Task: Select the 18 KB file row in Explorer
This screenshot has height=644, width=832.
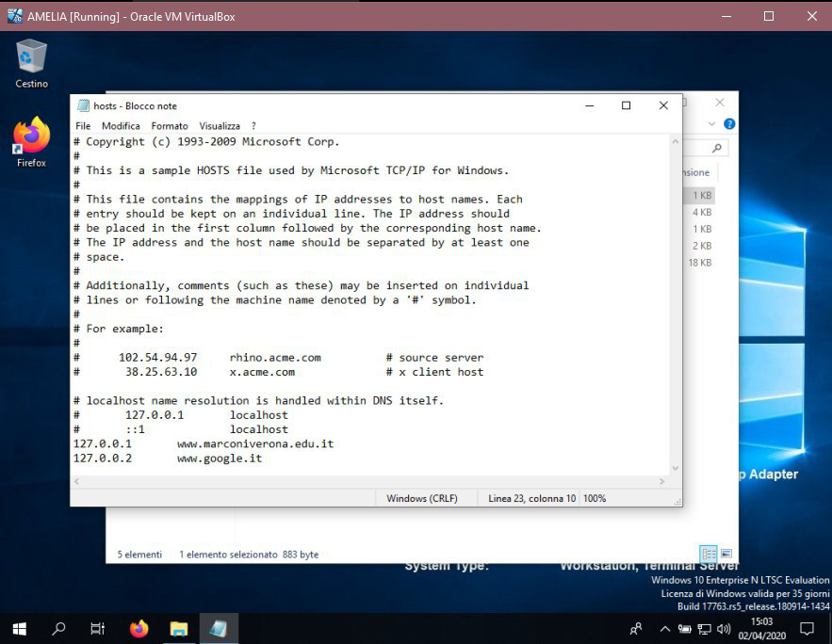Action: point(700,263)
